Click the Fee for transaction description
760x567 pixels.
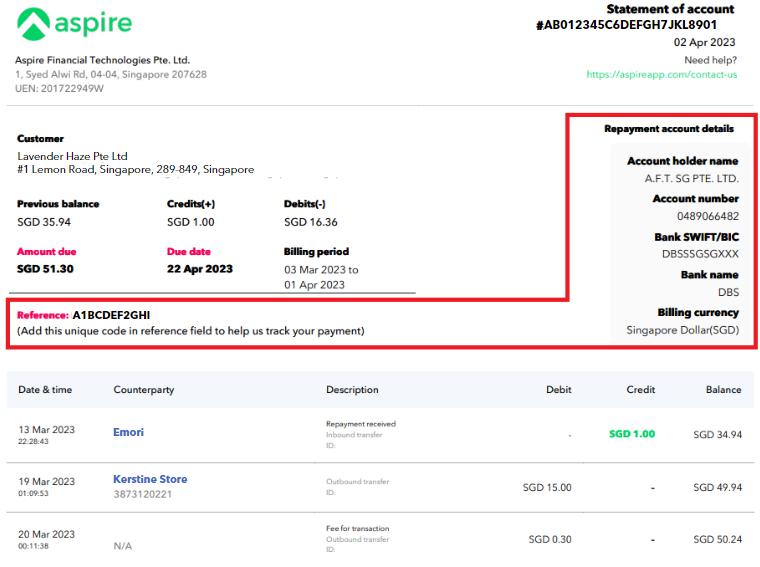358,529
